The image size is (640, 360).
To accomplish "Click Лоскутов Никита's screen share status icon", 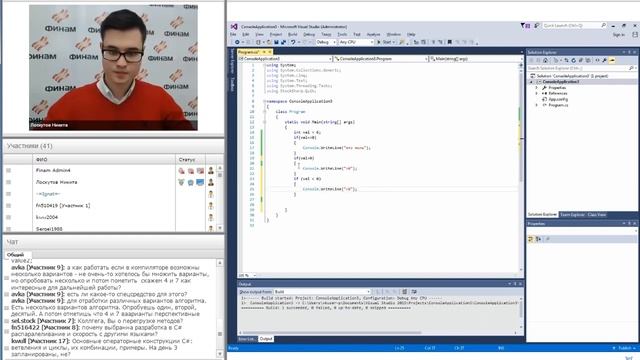I will click(x=200, y=182).
